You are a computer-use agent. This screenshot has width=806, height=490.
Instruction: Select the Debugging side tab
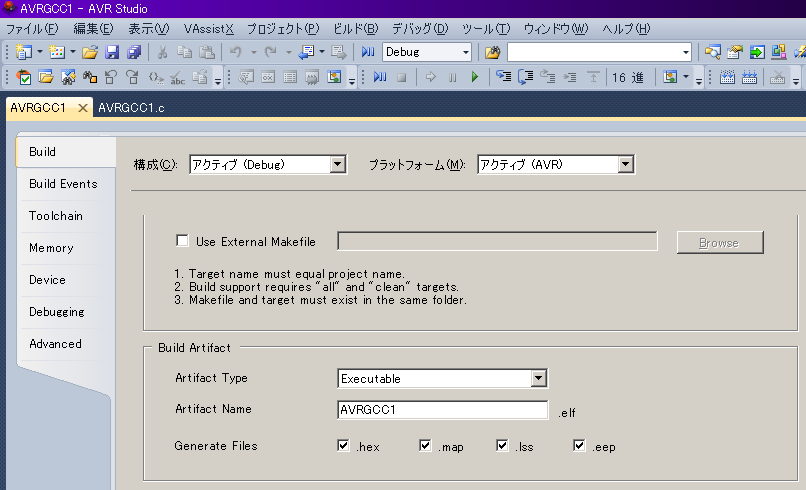coord(57,312)
